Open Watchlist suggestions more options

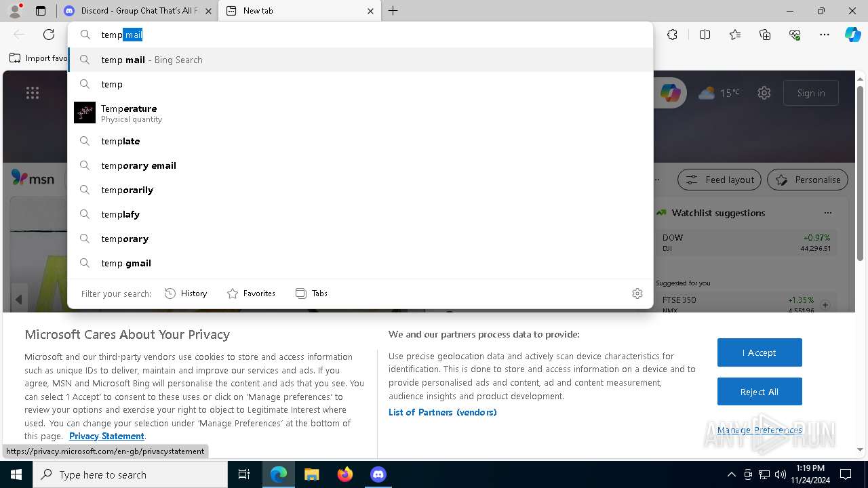(827, 213)
